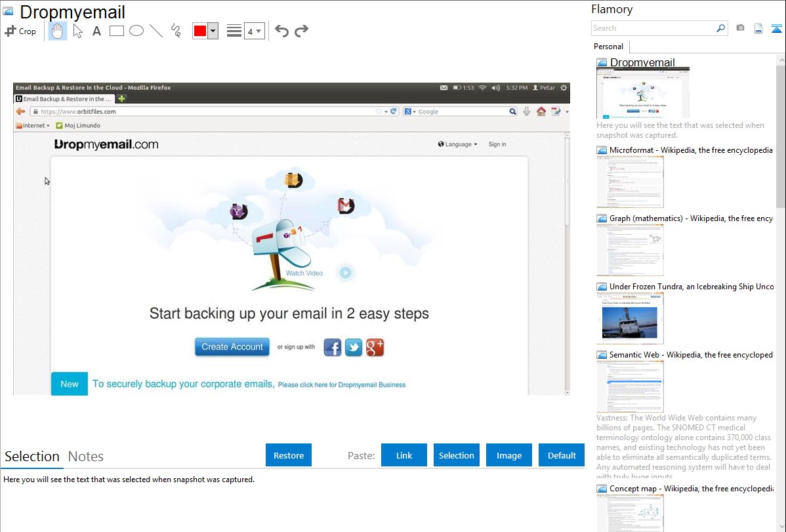Viewport: 786px width, 532px height.
Task: Click the Firefox back arrow
Action: (x=20, y=112)
